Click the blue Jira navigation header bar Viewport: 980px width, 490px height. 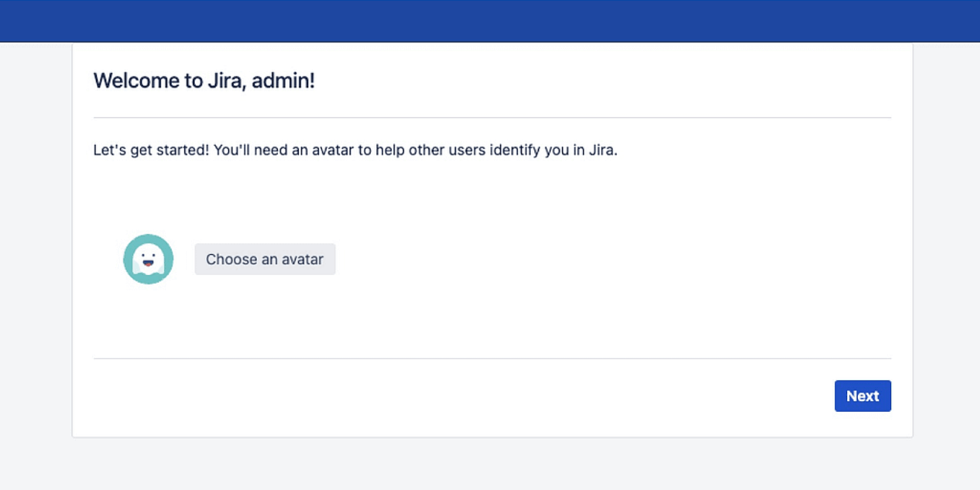pyautogui.click(x=490, y=20)
